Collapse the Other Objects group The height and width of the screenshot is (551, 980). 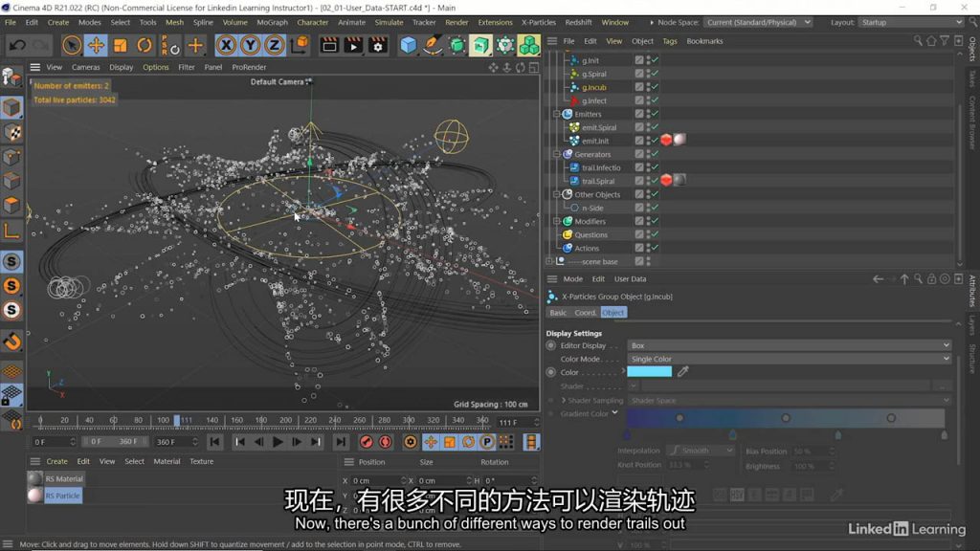(556, 194)
